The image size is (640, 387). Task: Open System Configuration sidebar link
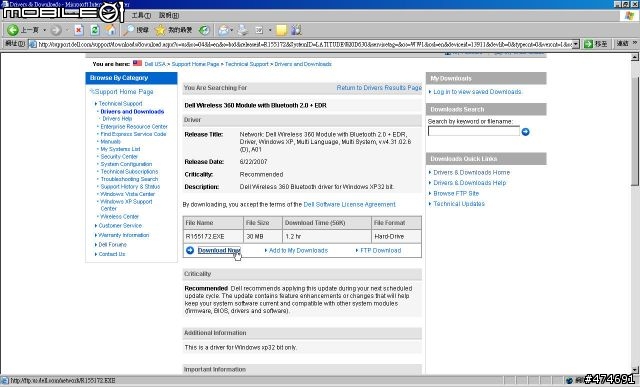[126, 164]
